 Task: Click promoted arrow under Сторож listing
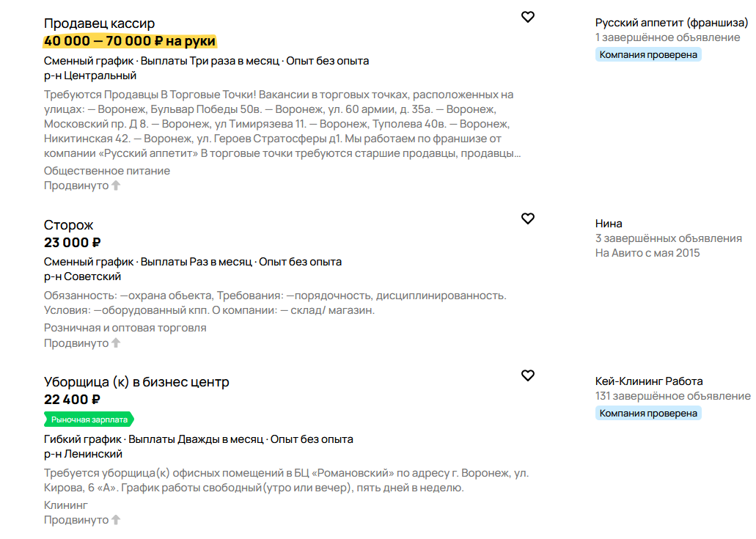click(x=116, y=342)
